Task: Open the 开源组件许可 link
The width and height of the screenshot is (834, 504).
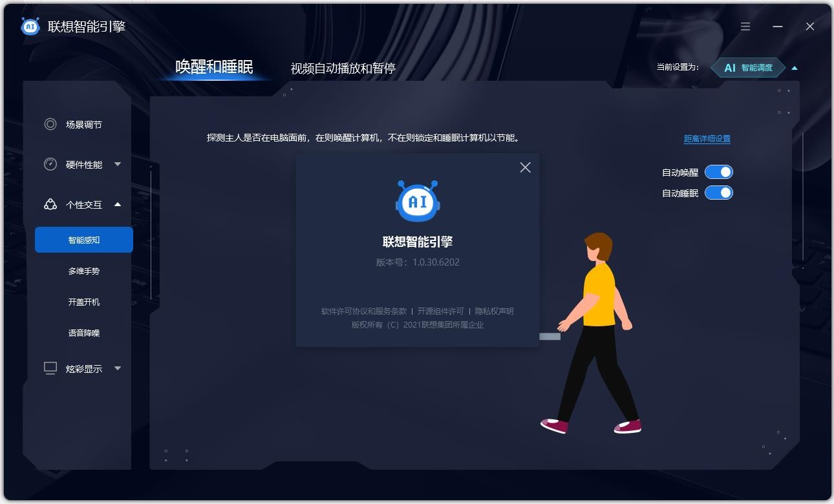Action: (441, 311)
